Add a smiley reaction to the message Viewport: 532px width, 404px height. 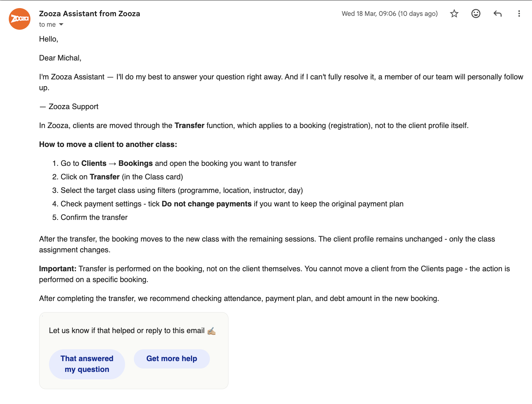[476, 14]
